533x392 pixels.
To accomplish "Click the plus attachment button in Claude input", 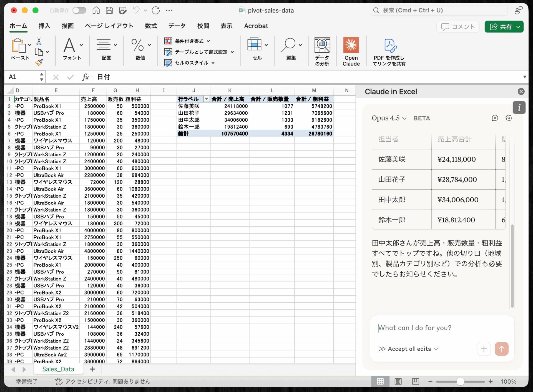I will tap(484, 349).
